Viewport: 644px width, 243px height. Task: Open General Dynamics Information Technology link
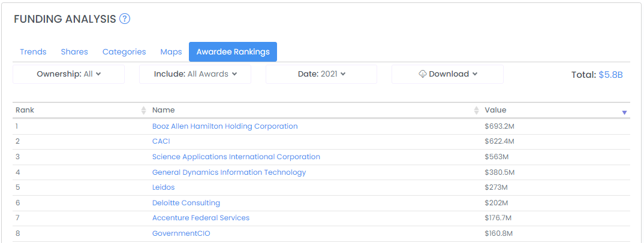pyautogui.click(x=229, y=172)
